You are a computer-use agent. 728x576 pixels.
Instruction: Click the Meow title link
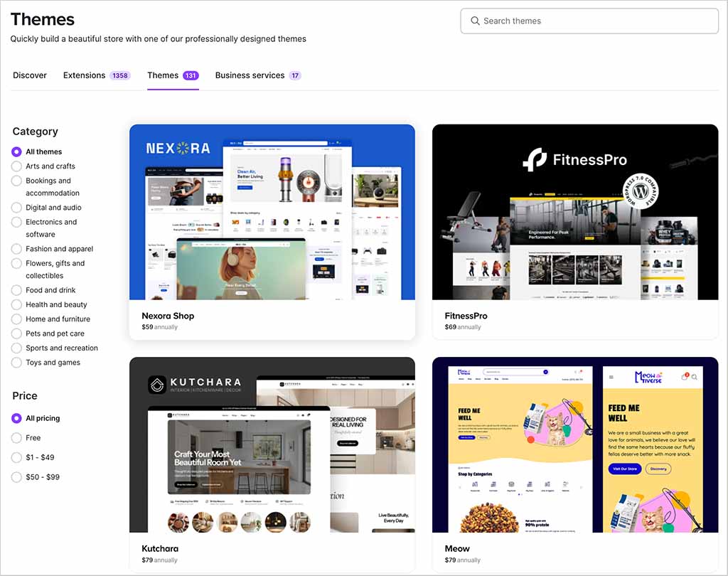click(x=457, y=548)
